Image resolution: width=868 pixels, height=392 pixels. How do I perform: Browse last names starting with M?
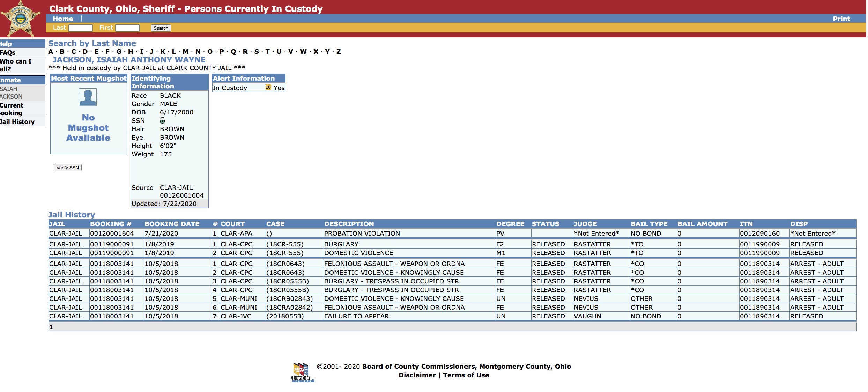(x=186, y=52)
